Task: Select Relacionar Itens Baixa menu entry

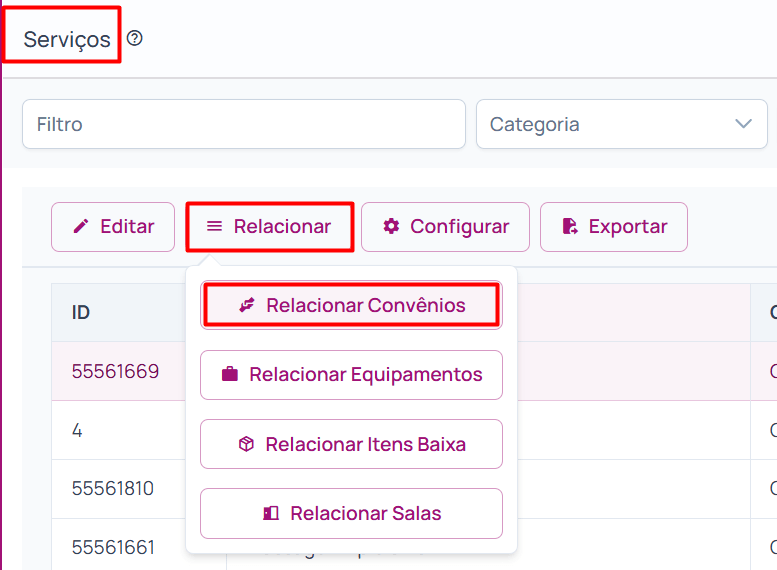Action: pyautogui.click(x=351, y=444)
